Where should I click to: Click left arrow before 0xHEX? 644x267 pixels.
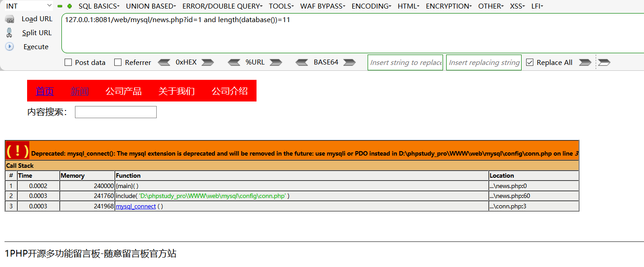pos(164,63)
